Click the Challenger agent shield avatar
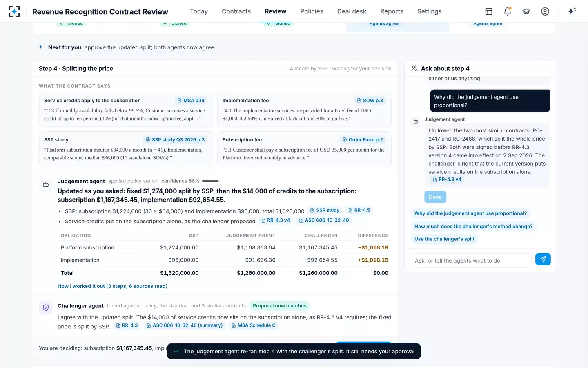588x368 pixels. point(46,308)
